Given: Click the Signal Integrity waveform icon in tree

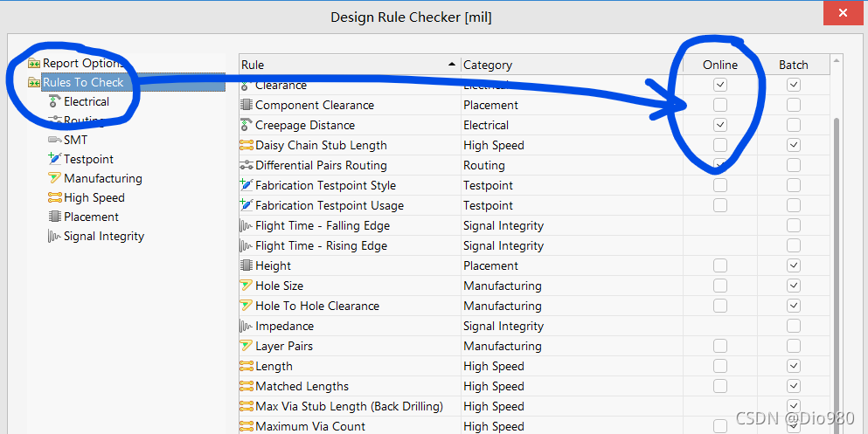Looking at the screenshot, I should pos(55,237).
